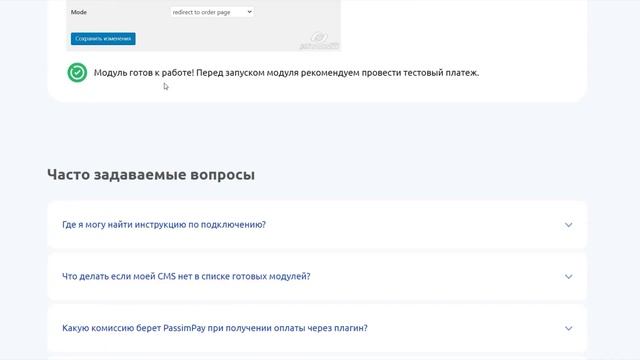
Task: Click chevron beside the PassimPay commission question
Action: coord(569,329)
